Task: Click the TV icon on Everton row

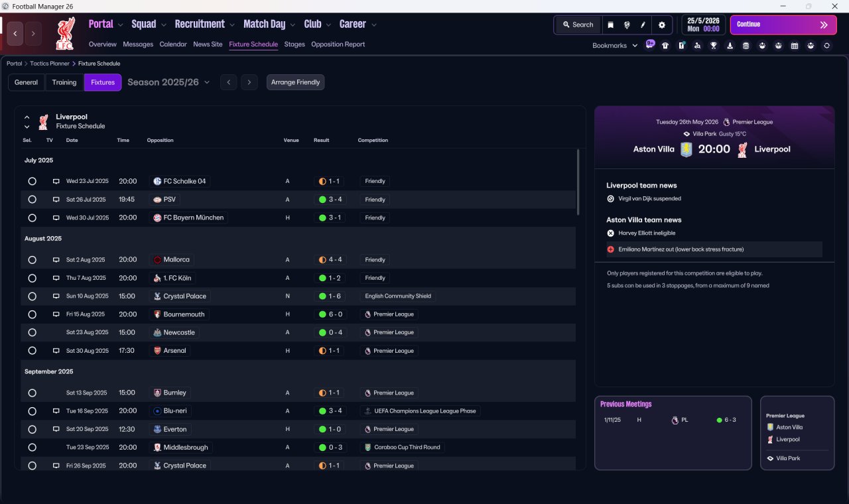Action: point(56,429)
